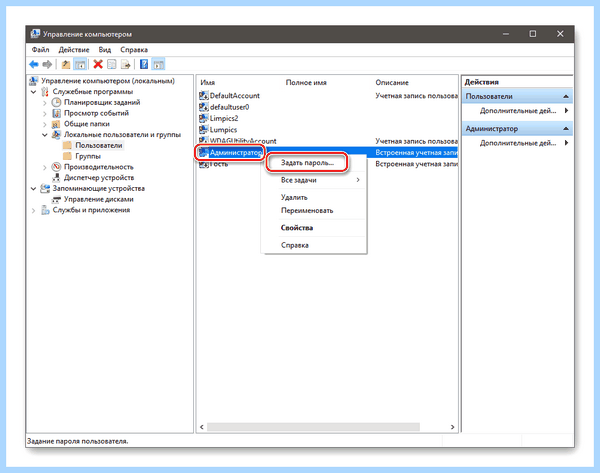Open Дополнительные действия under Пользователи
This screenshot has width=600, height=473.
(518, 111)
